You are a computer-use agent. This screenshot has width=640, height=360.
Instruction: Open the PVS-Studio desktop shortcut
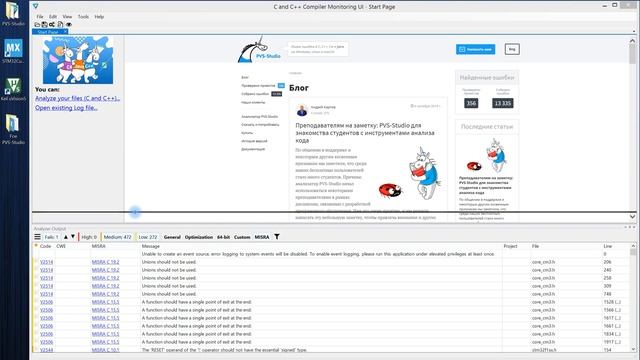13,14
